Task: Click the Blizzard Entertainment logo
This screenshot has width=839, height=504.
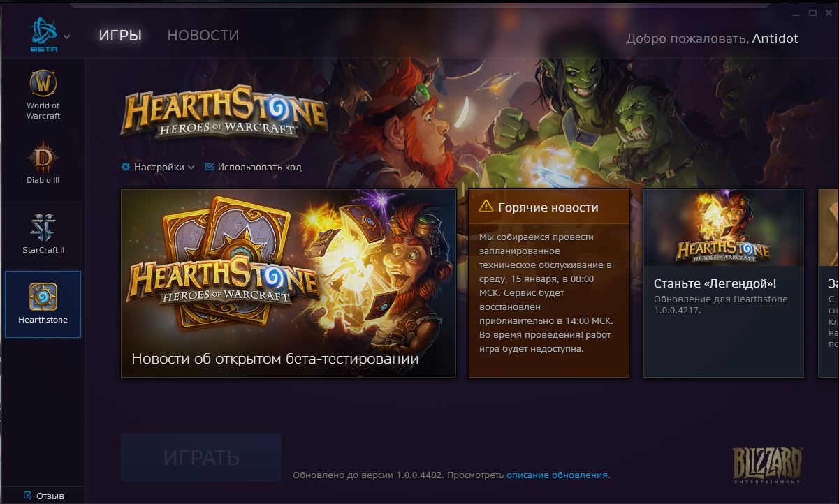Action: coord(767,466)
